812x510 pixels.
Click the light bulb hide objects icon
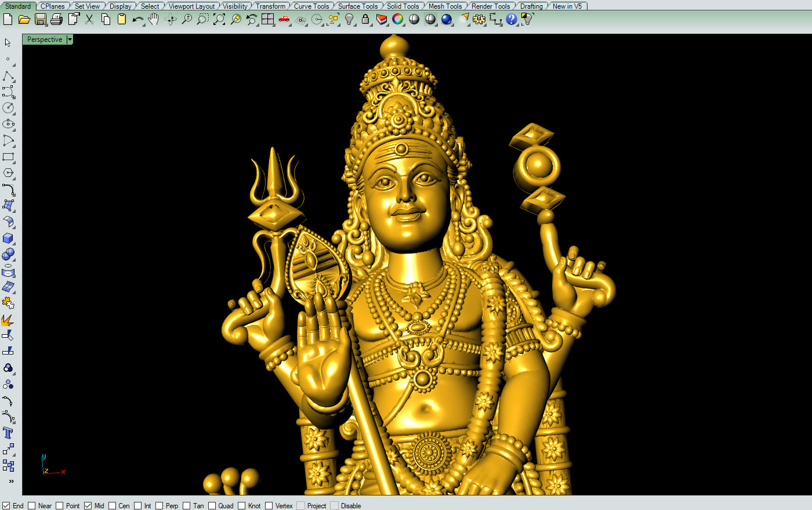tap(349, 19)
